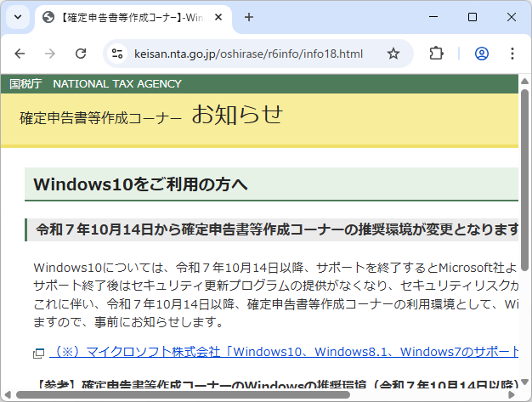Open the マイクロソフト株式会社 Windows10 support link
Screen dimensions: 532x402
click(x=284, y=352)
